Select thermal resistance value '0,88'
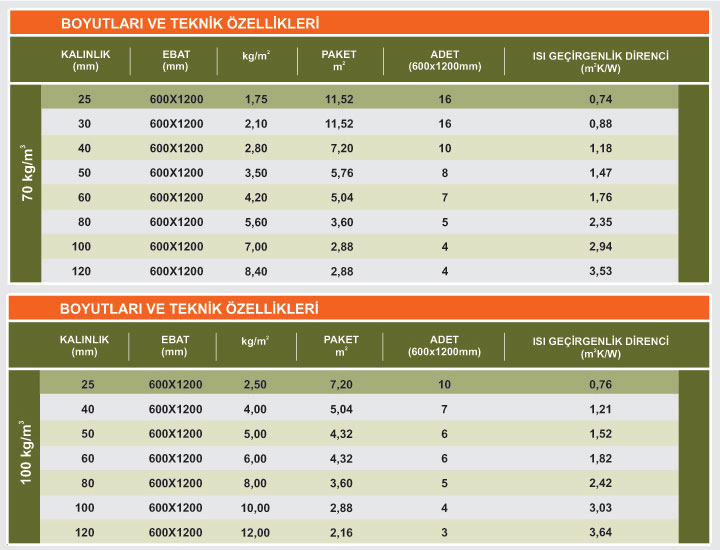Image resolution: width=720 pixels, height=550 pixels. [x=601, y=124]
